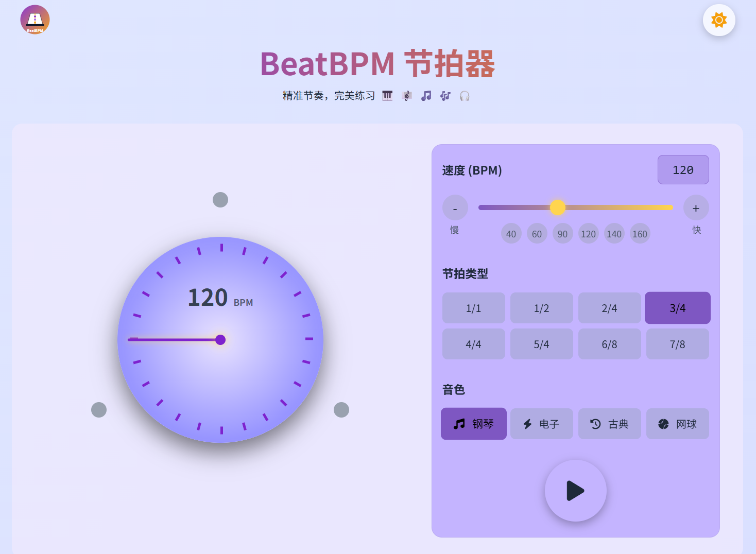This screenshot has width=756, height=554.
Task: Click the BPM slider handle
Action: click(x=558, y=207)
